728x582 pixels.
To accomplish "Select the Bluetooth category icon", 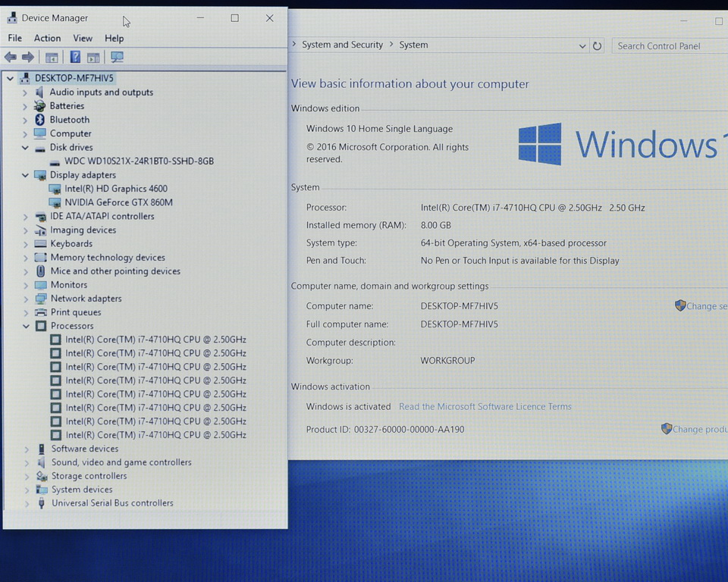I will (40, 120).
